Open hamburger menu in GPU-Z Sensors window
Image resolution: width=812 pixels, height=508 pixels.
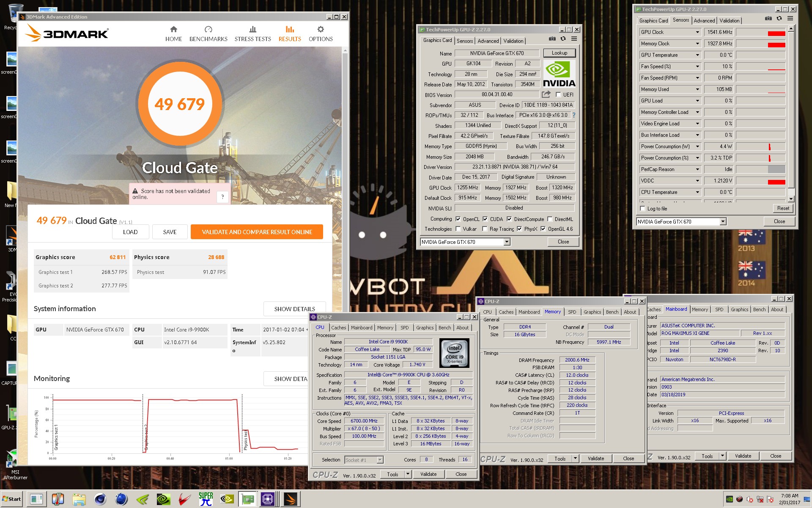tap(790, 18)
